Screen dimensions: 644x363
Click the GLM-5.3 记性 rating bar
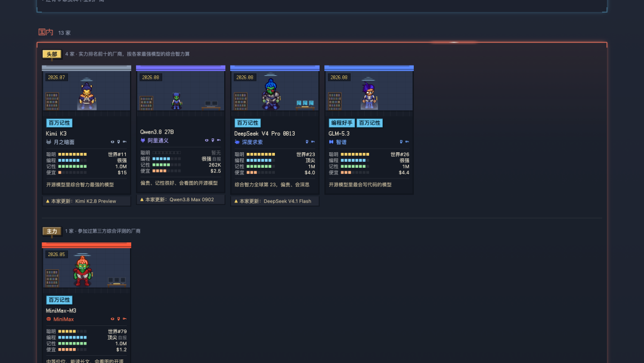(x=355, y=167)
